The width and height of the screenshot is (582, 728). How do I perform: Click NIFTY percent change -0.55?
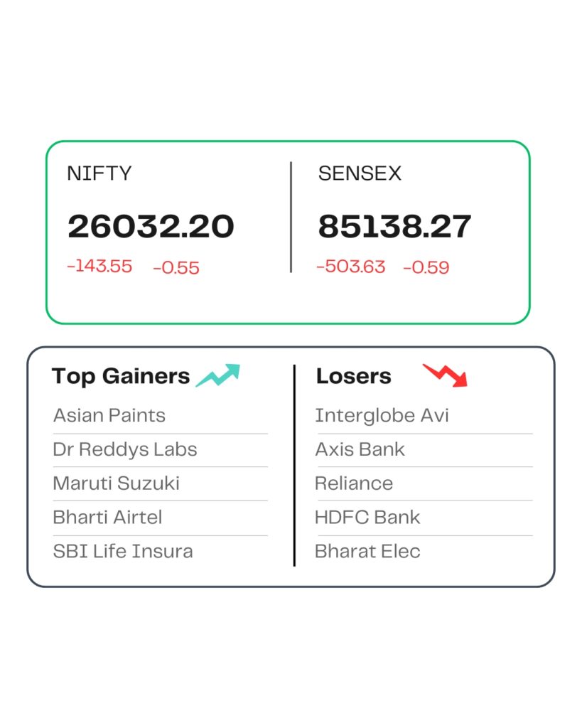(x=176, y=267)
